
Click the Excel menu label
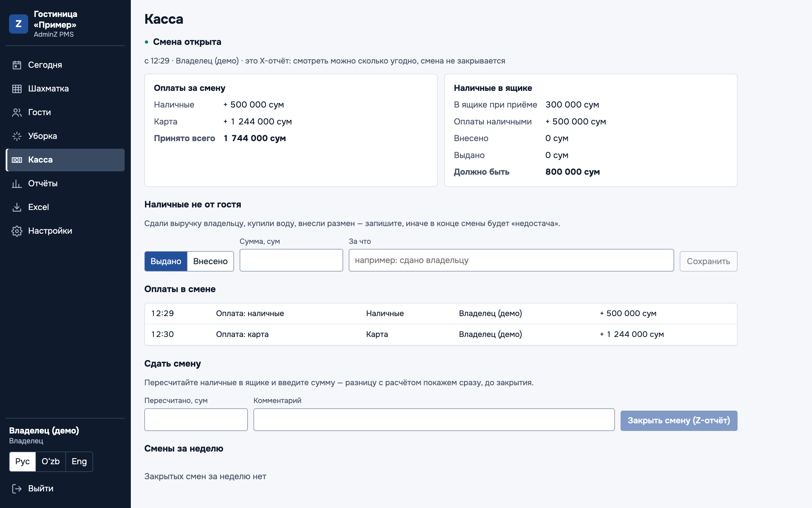38,207
